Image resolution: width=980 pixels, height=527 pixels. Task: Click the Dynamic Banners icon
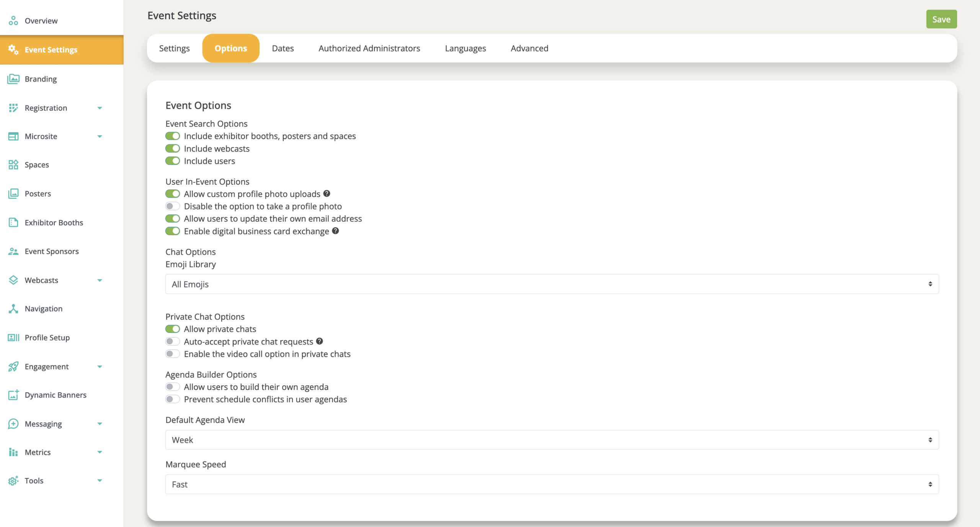pyautogui.click(x=13, y=395)
